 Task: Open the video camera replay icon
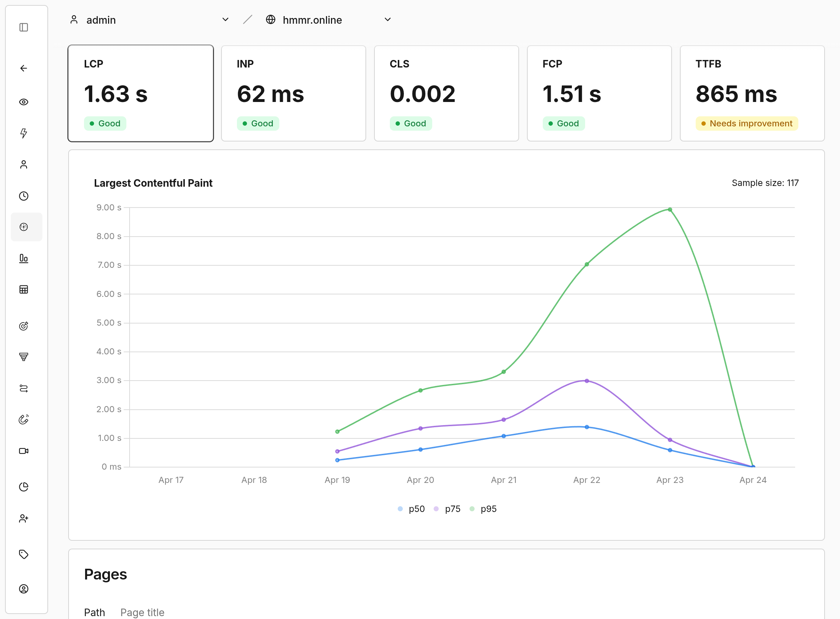pyautogui.click(x=24, y=451)
